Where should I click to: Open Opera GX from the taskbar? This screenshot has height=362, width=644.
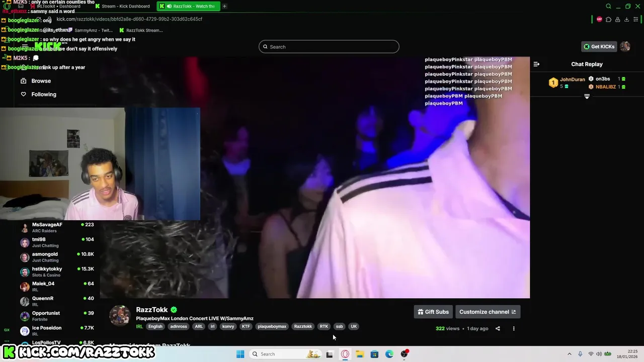tap(345, 354)
